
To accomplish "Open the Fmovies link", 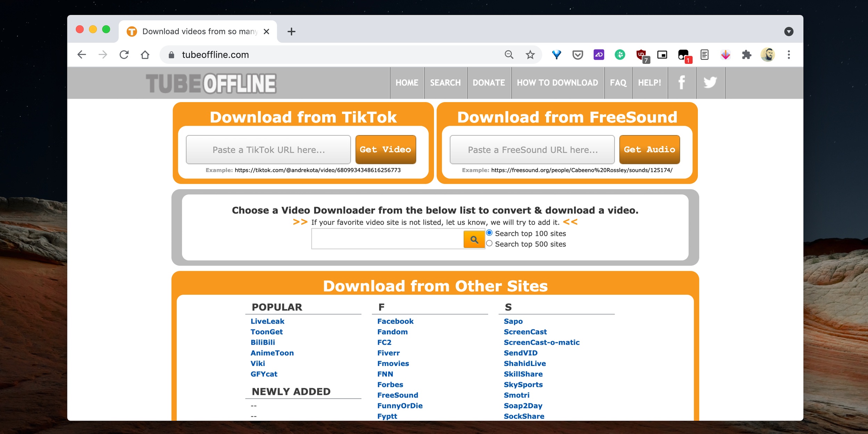I will point(393,364).
